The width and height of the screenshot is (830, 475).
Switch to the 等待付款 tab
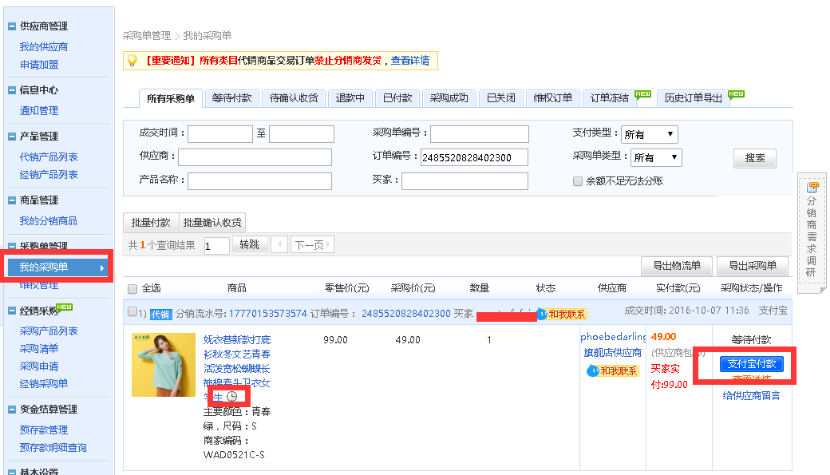click(232, 98)
